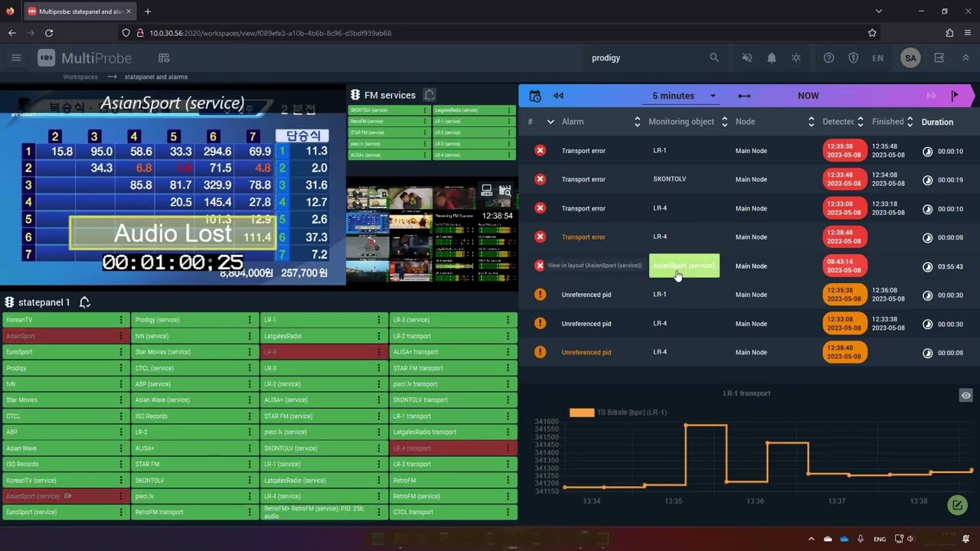Click duration clock icon for 03:55:43 row

927,266
